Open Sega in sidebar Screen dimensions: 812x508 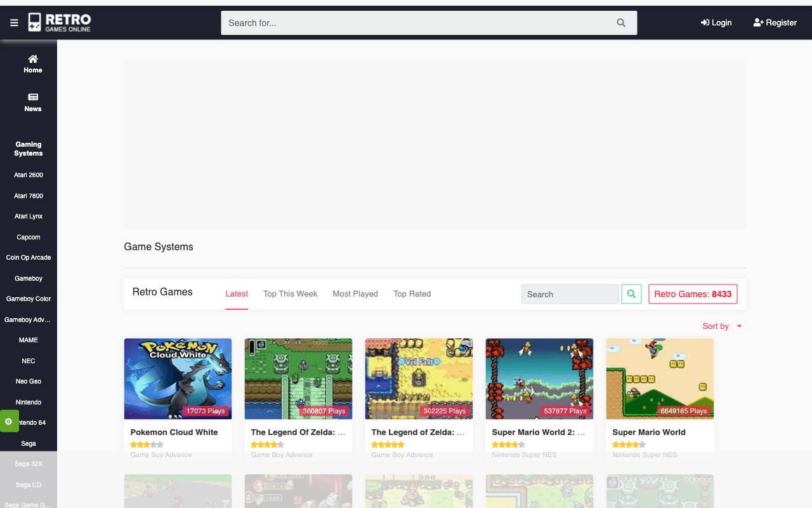[x=29, y=444]
